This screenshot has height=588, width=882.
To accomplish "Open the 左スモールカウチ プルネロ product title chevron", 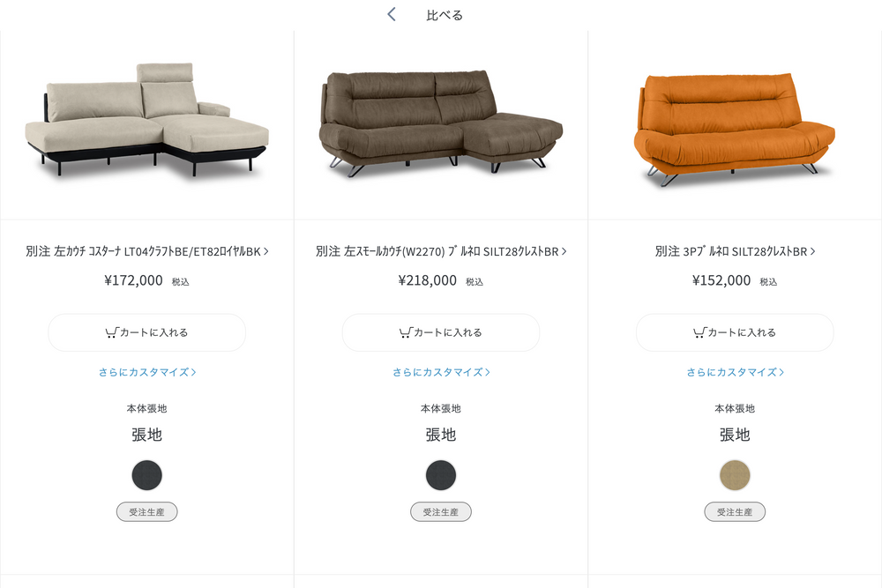I will coord(564,251).
